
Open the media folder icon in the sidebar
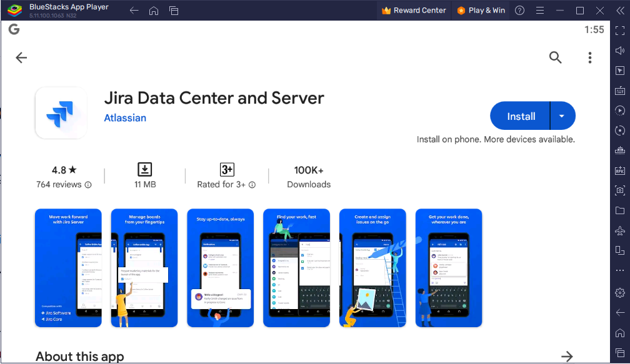[x=620, y=210]
